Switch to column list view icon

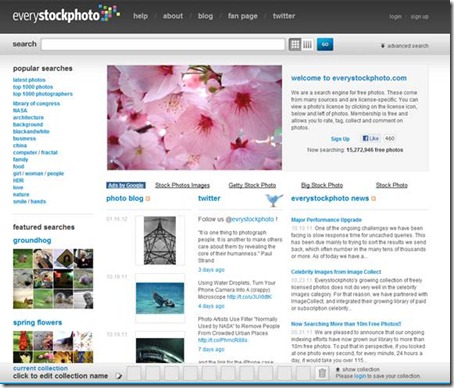[307, 44]
